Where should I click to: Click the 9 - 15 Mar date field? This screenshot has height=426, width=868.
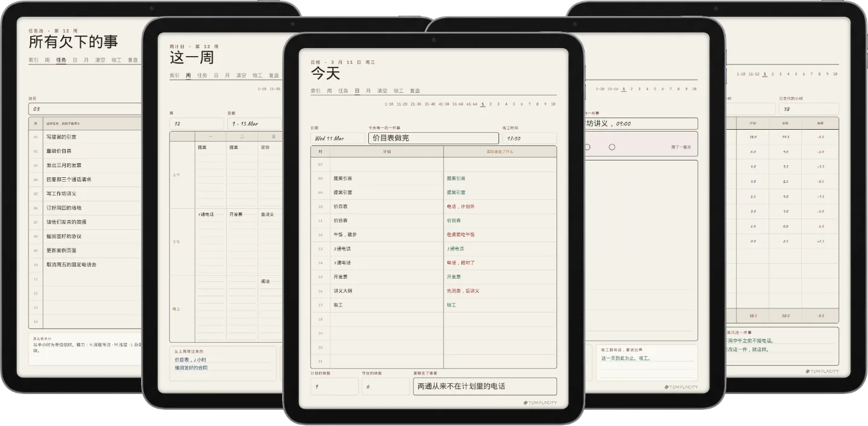click(255, 124)
